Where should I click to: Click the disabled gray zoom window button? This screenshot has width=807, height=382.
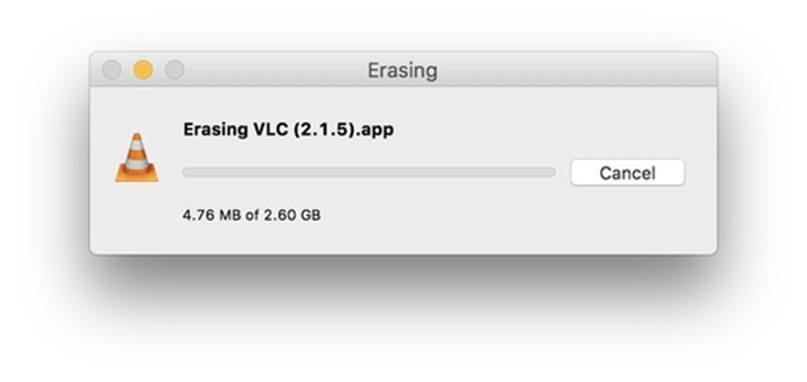click(174, 70)
